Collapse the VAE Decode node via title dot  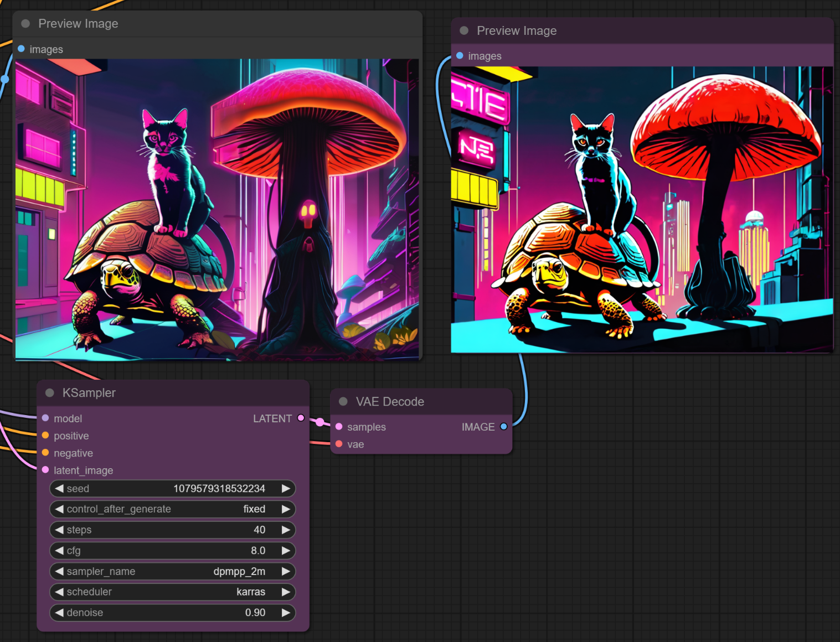[x=343, y=402]
